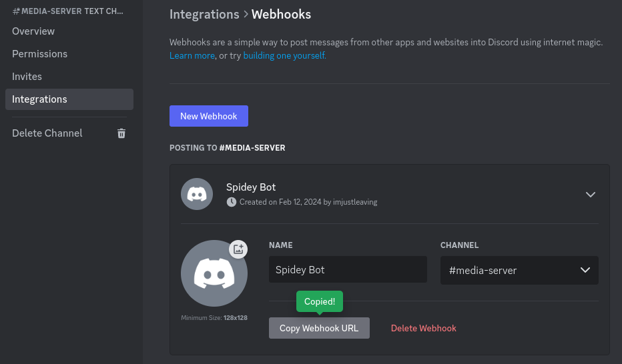This screenshot has width=622, height=364.
Task: Follow the building one yourself link
Action: coord(284,55)
